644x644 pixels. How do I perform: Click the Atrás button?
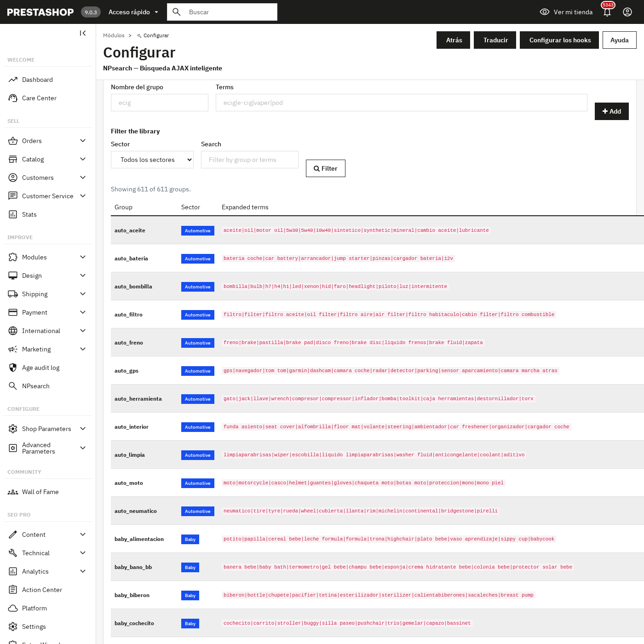[x=453, y=40]
